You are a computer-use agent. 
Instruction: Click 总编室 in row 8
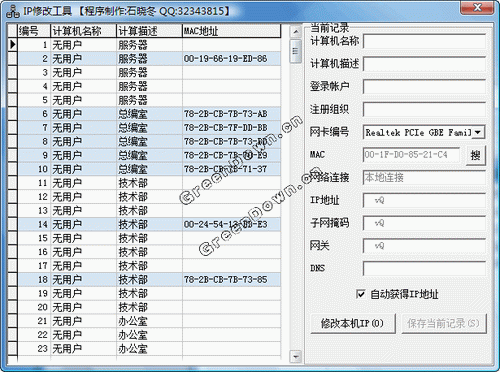coord(133,142)
